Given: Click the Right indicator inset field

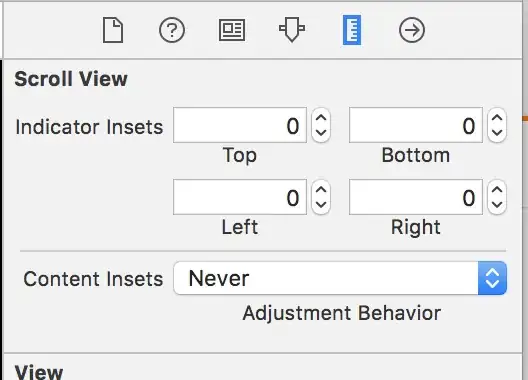Looking at the screenshot, I should [416, 197].
